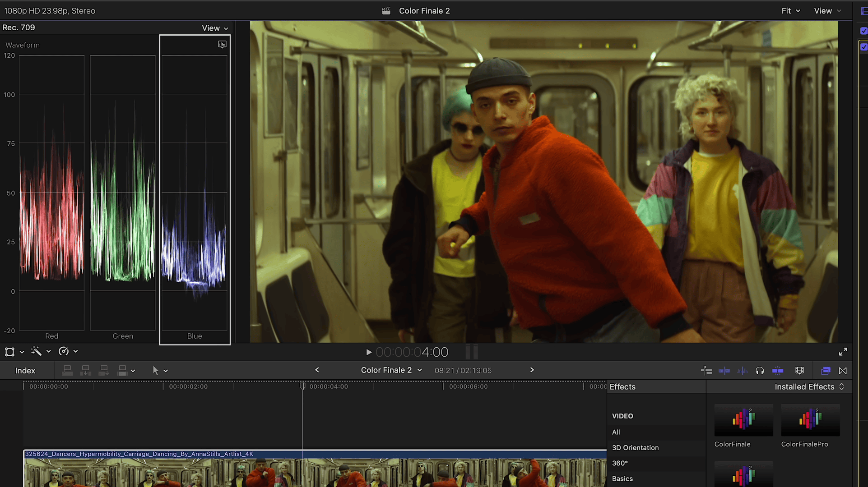Image resolution: width=868 pixels, height=487 pixels.
Task: Select the Basics effects category
Action: click(x=622, y=479)
